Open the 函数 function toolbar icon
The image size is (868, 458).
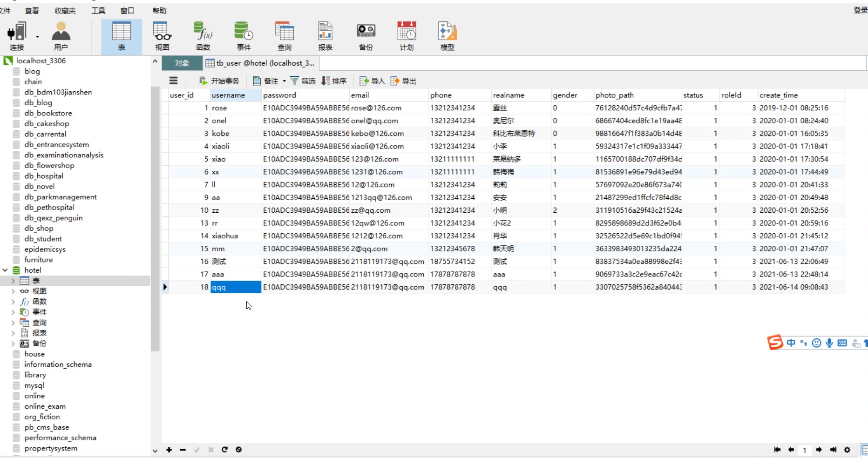click(x=203, y=36)
